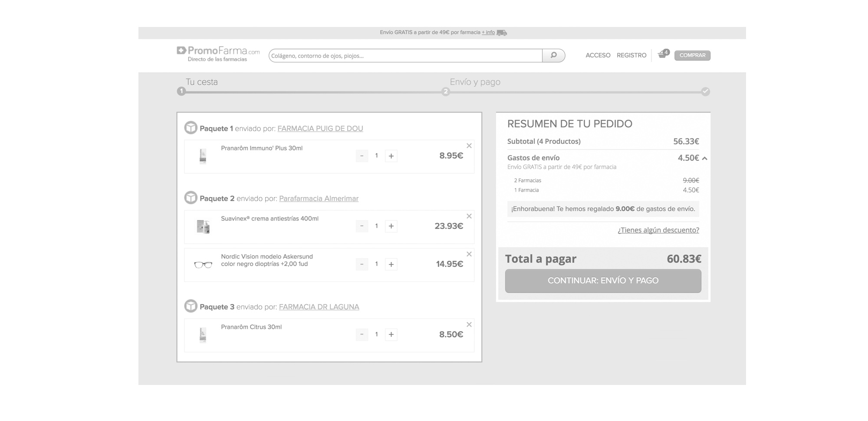Click the 23.93€ price

click(449, 226)
